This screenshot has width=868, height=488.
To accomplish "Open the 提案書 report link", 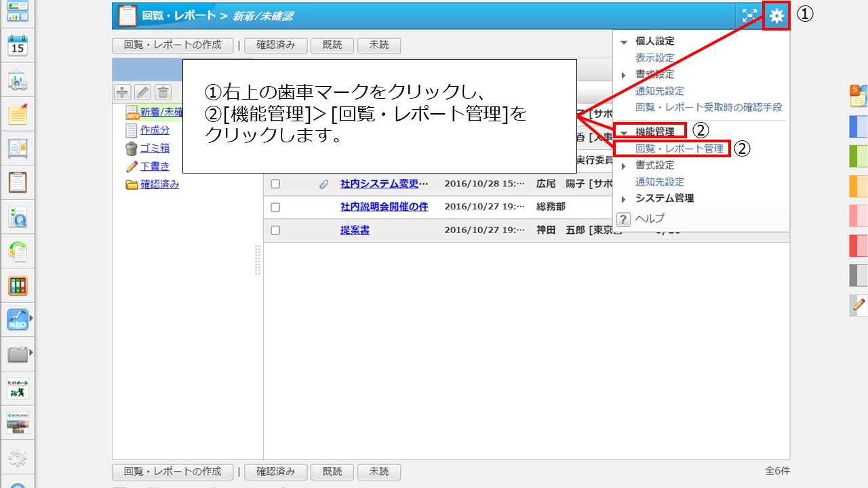I will 355,230.
